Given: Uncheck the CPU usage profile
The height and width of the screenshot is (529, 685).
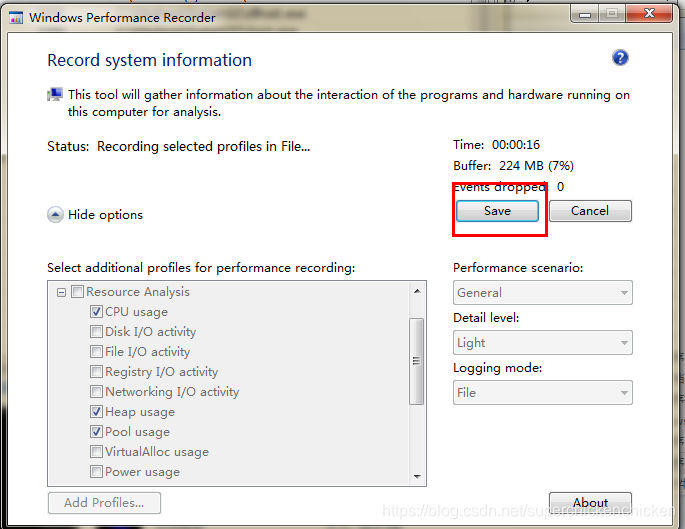Looking at the screenshot, I should (96, 311).
